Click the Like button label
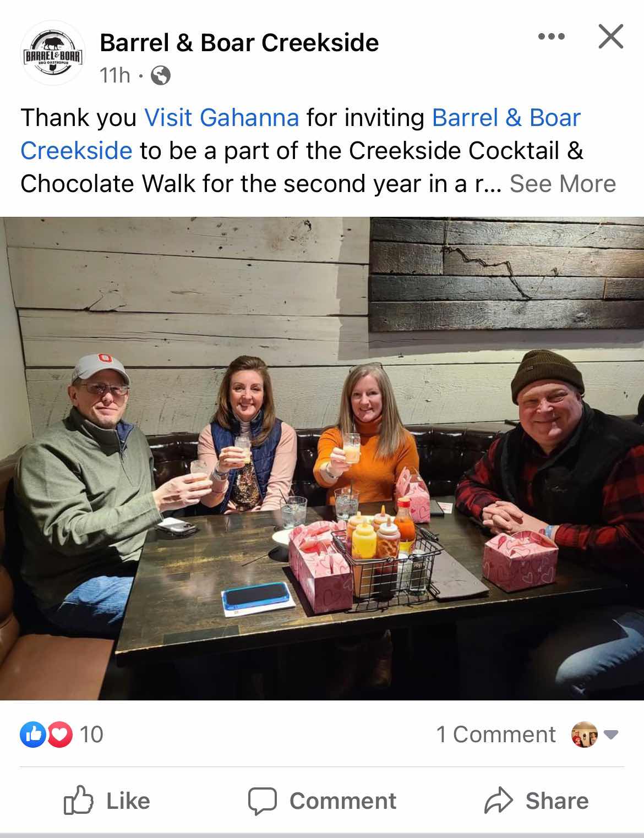 [x=128, y=801]
